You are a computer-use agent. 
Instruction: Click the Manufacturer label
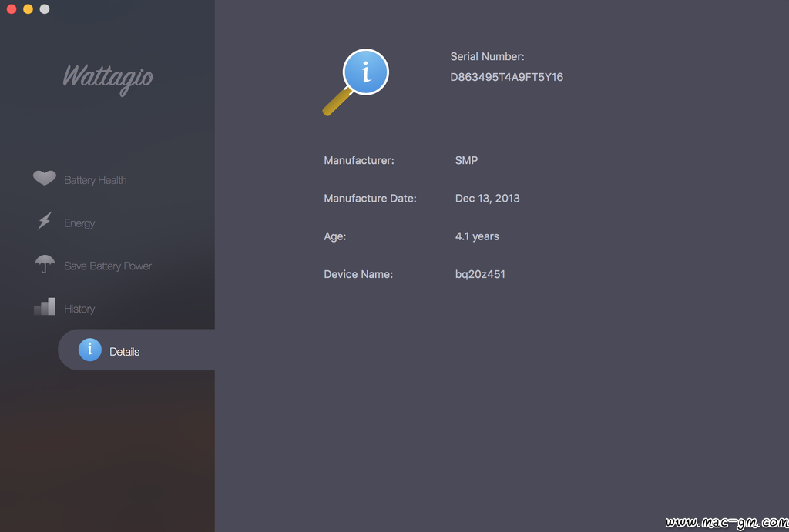click(359, 160)
